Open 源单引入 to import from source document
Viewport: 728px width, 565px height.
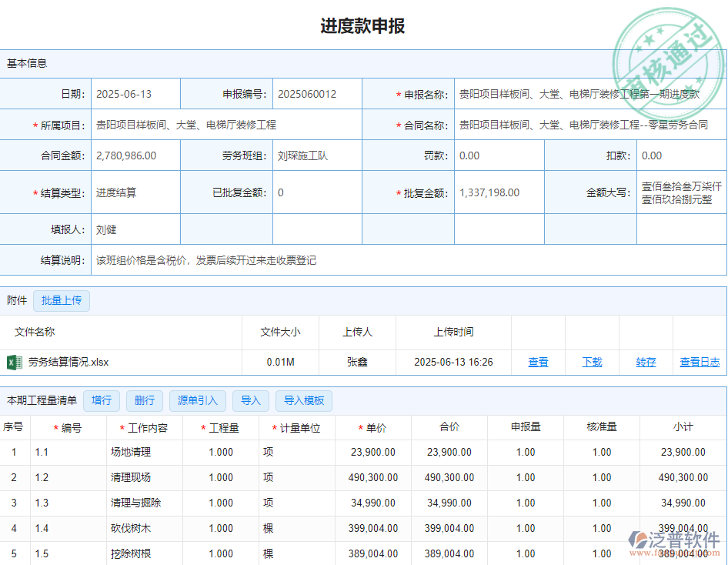197,400
